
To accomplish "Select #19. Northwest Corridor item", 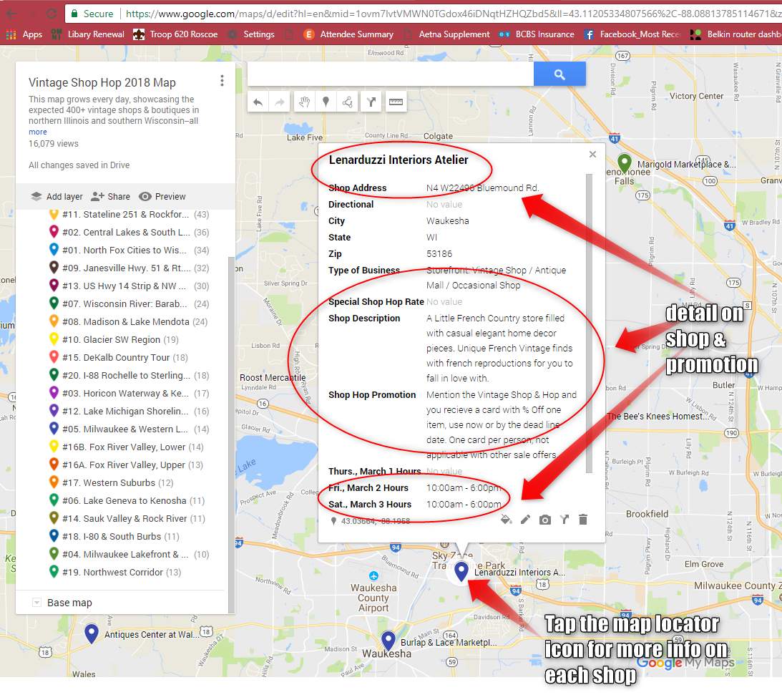I will 114,573.
